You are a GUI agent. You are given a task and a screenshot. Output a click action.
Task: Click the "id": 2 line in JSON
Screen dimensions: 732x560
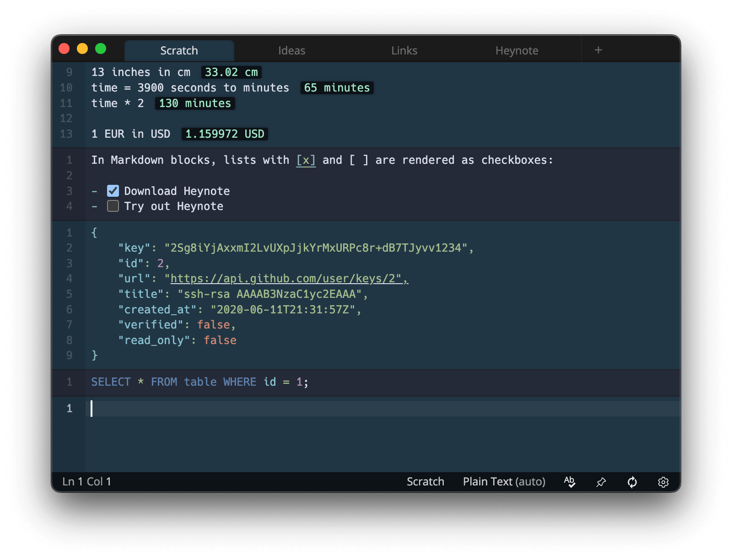144,264
